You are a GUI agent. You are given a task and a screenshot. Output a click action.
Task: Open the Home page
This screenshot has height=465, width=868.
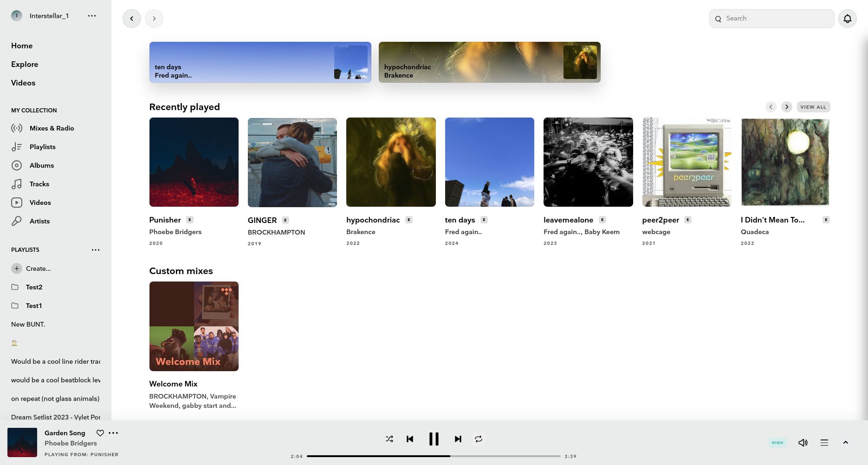22,46
